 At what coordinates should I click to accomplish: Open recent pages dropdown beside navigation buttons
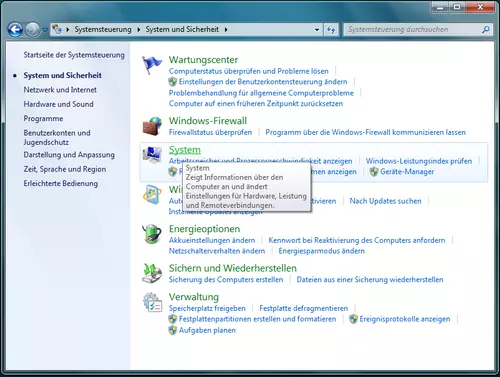pos(45,30)
